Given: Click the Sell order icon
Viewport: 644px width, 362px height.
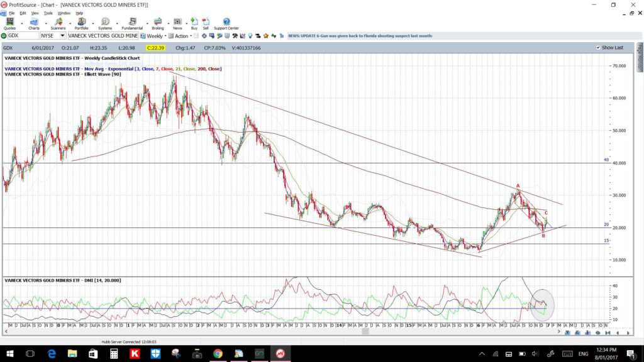Looking at the screenshot, I should point(206,24).
